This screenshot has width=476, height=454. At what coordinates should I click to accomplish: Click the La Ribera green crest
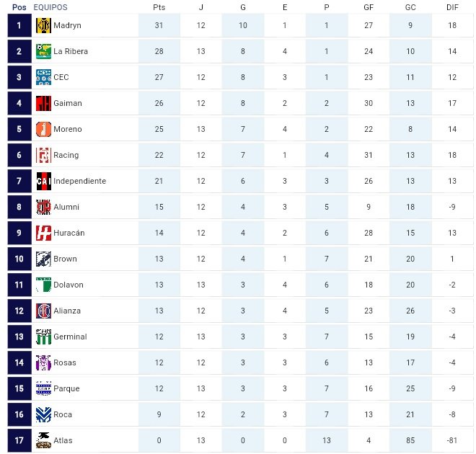(x=43, y=51)
